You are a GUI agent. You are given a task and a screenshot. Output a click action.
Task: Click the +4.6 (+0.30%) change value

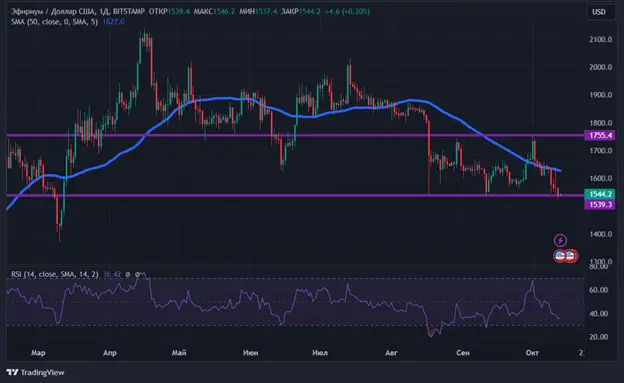click(347, 12)
